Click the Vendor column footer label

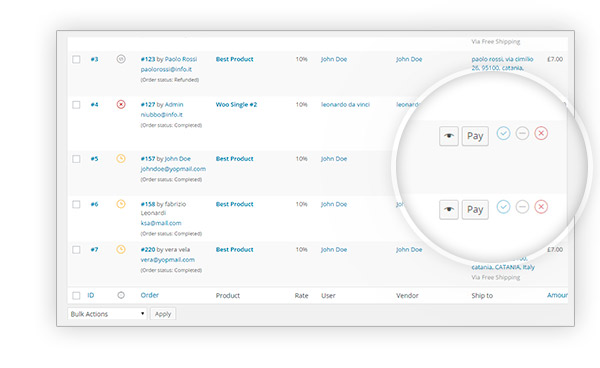[407, 295]
